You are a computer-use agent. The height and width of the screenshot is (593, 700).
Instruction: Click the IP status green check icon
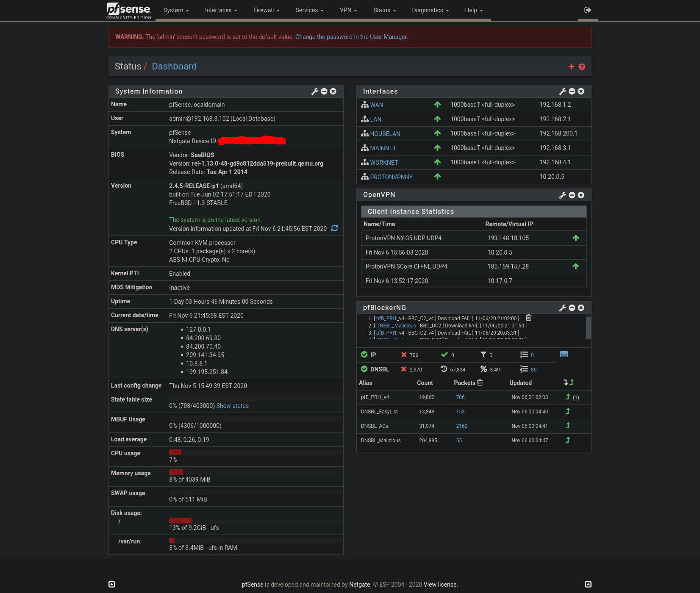coord(364,355)
